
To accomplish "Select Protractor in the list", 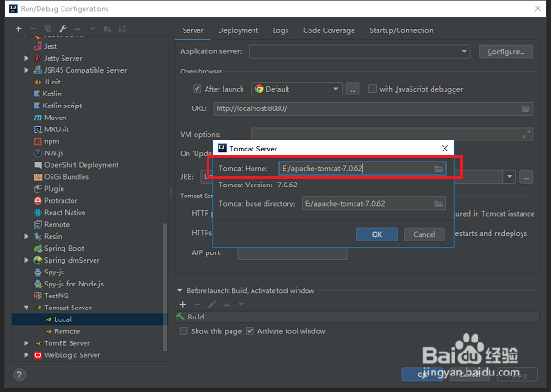I will click(61, 200).
